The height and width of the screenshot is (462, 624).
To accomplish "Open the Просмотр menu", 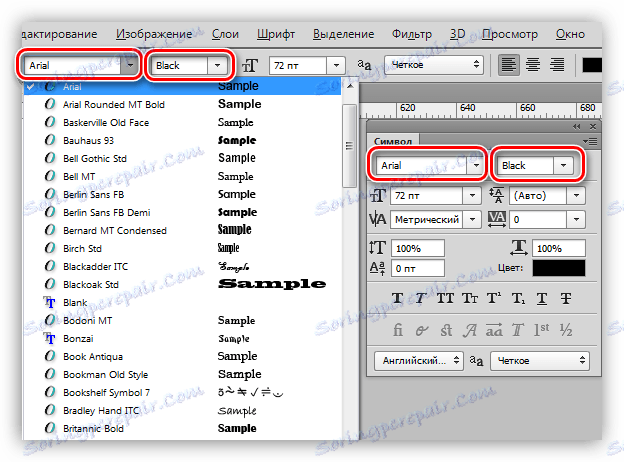I will click(510, 34).
